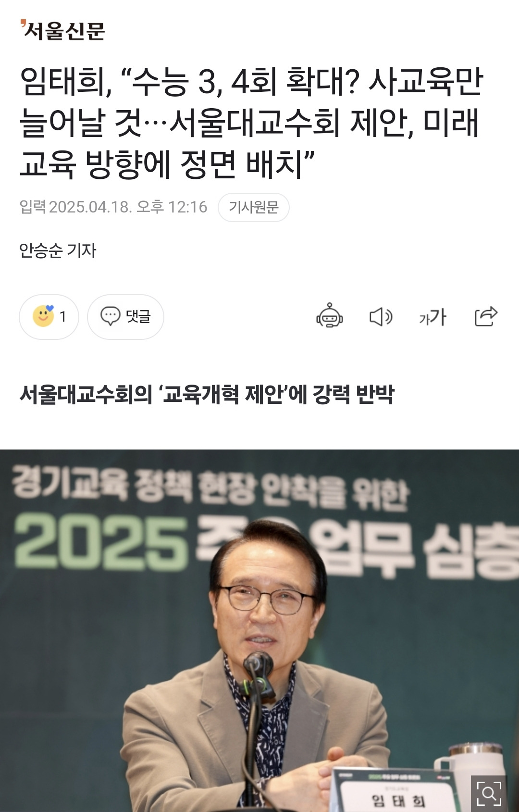Click the headline starting with 임태희
Screen dimensions: 519x812
click(251, 123)
